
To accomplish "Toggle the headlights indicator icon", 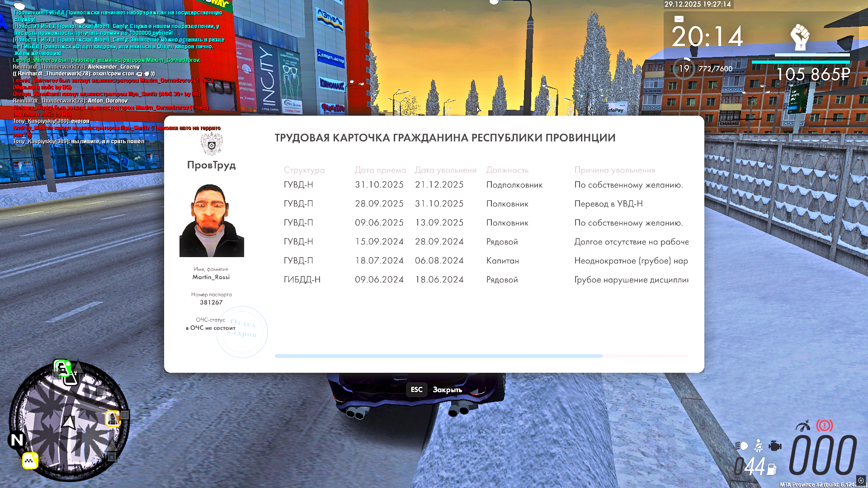I will click(741, 446).
